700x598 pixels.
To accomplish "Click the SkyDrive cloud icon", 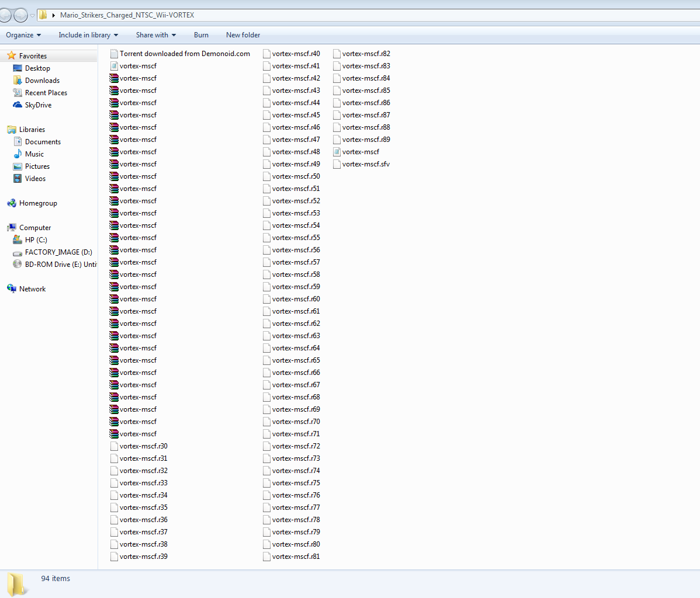I will tap(18, 105).
